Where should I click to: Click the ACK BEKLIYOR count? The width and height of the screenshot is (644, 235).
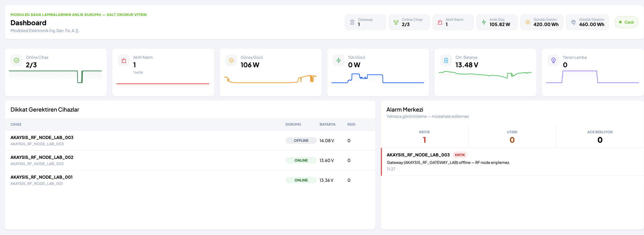(x=600, y=140)
